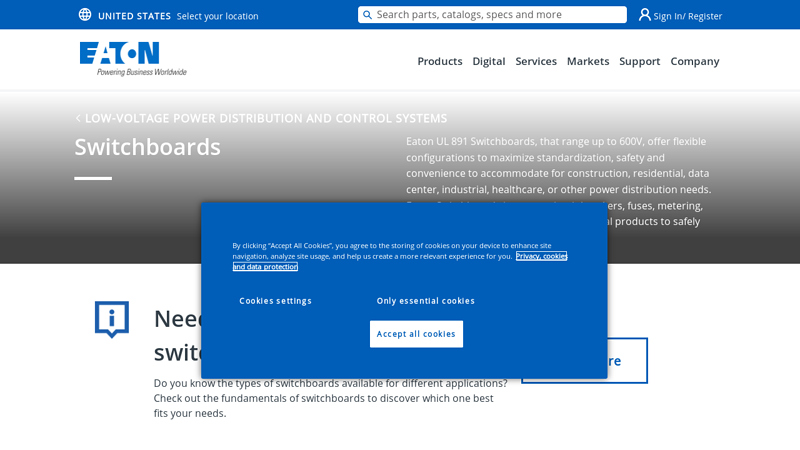
Task: Open the Support menu
Action: point(639,61)
